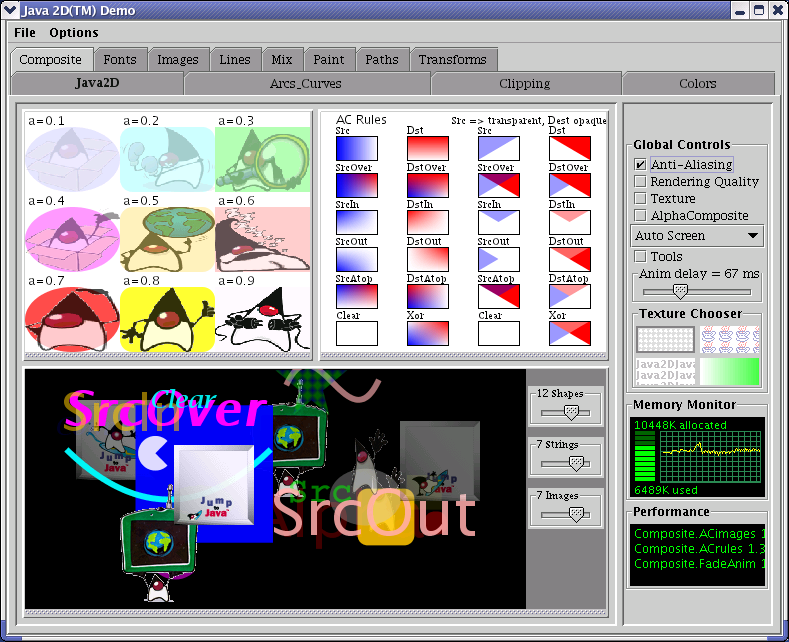789x642 pixels.
Task: Open the Arcs_Curves sub-tab
Action: 306,83
